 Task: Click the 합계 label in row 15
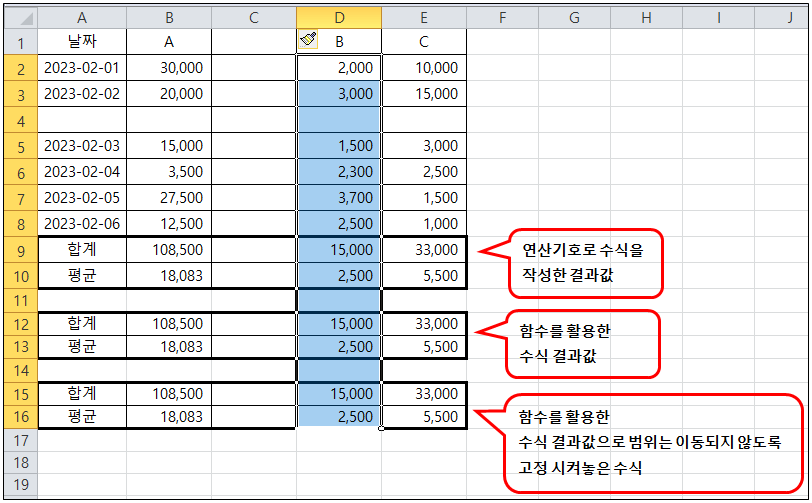[x=82, y=394]
